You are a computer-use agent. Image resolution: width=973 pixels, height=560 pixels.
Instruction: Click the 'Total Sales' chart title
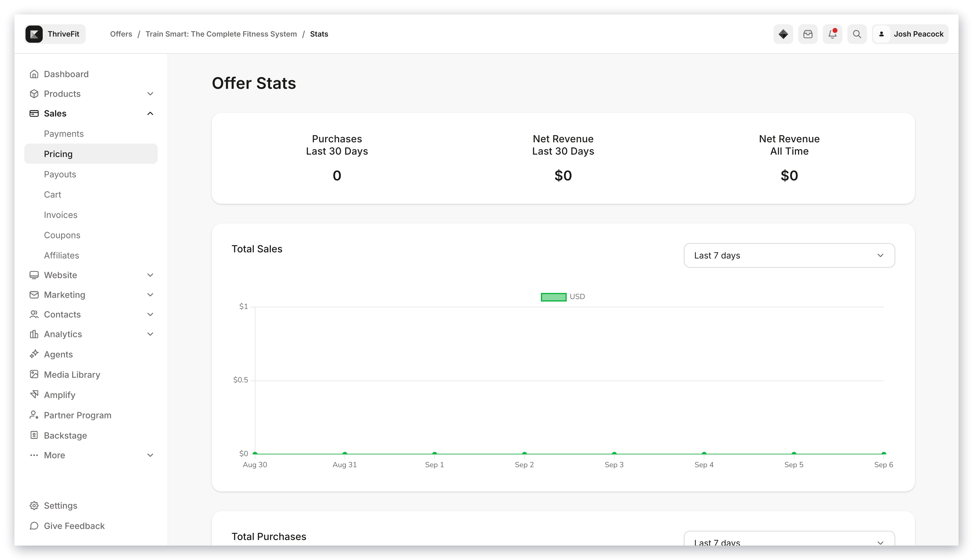coord(257,249)
